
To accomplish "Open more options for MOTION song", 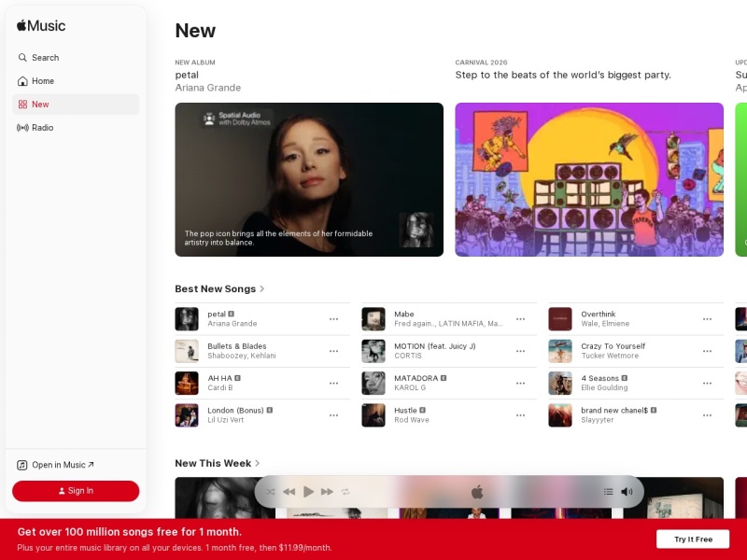I will pyautogui.click(x=520, y=351).
